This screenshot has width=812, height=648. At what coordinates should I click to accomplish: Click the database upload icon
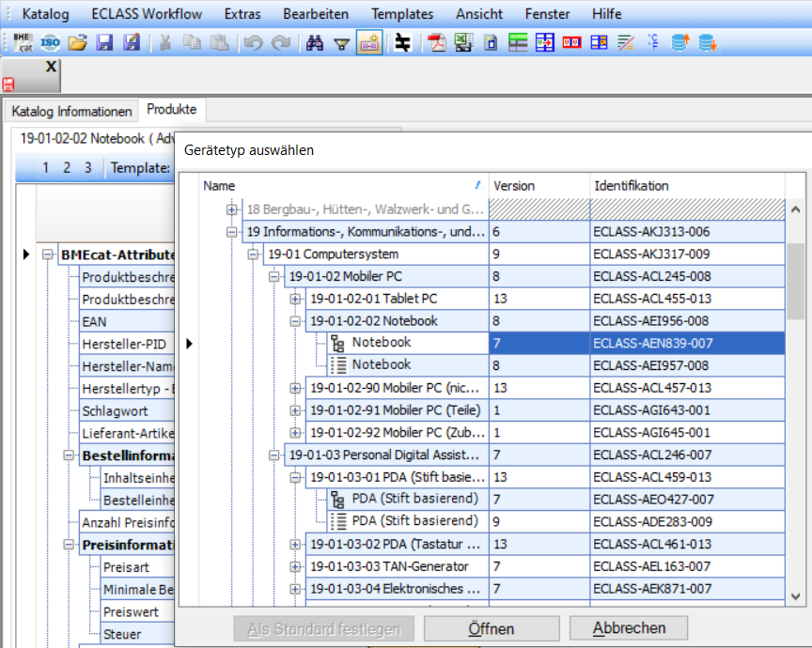(x=679, y=42)
